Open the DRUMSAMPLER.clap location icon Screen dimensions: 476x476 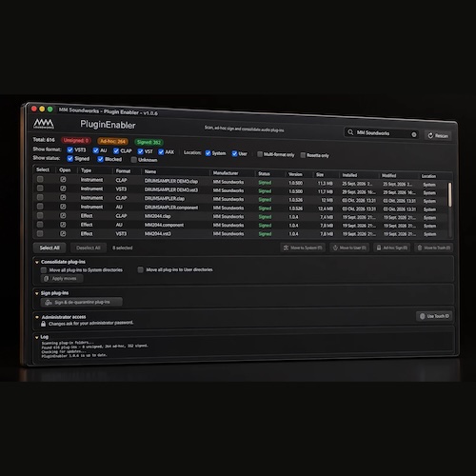pos(63,197)
